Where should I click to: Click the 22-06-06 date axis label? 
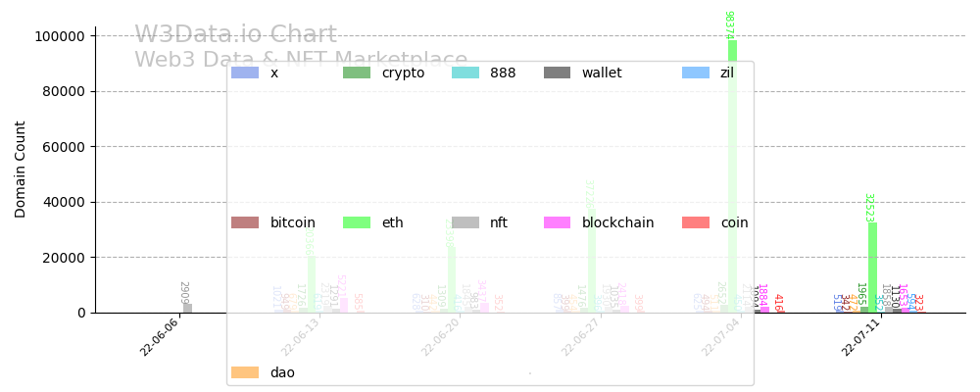(159, 337)
